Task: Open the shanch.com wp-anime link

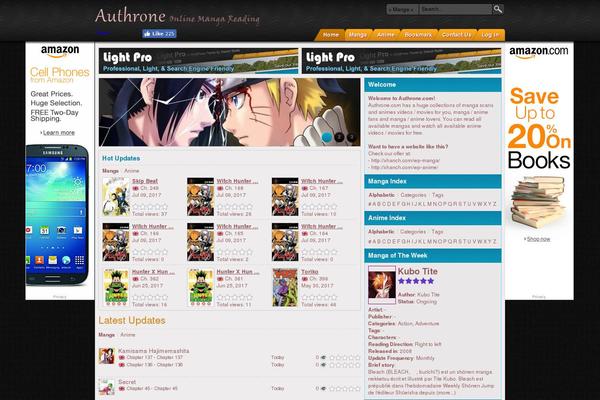Action: pyautogui.click(x=404, y=167)
